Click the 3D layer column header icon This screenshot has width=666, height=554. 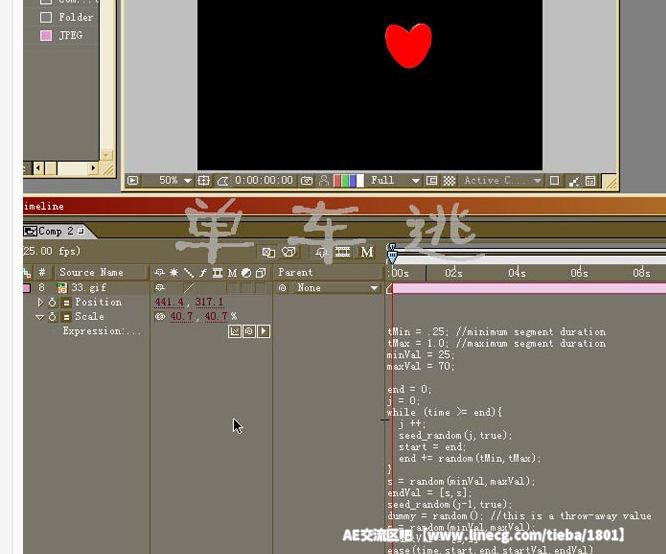[261, 273]
